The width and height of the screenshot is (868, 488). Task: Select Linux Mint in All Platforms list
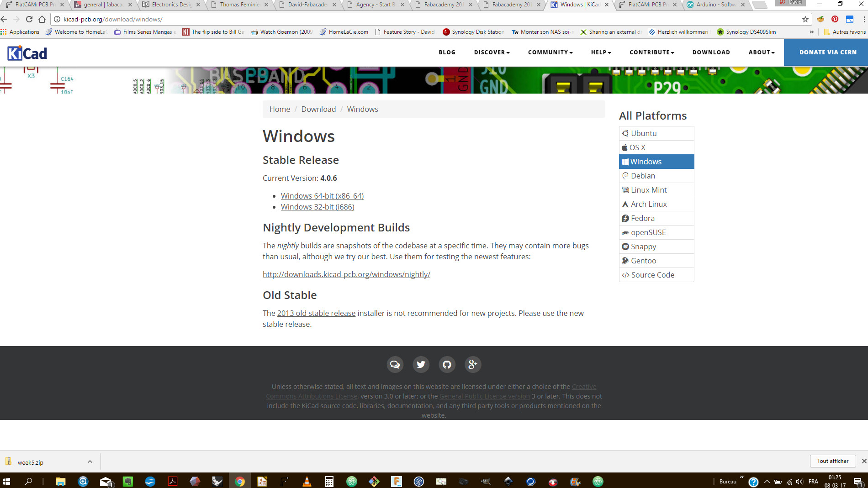pos(656,190)
